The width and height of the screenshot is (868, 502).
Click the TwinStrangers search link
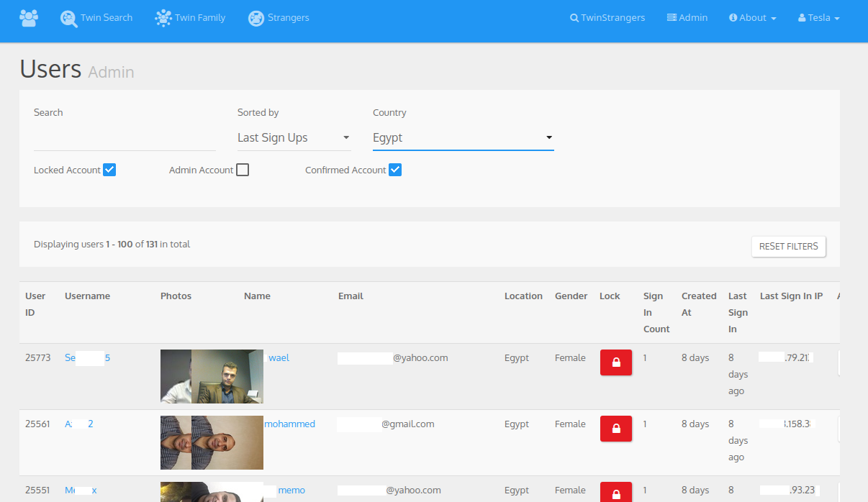[x=607, y=18]
